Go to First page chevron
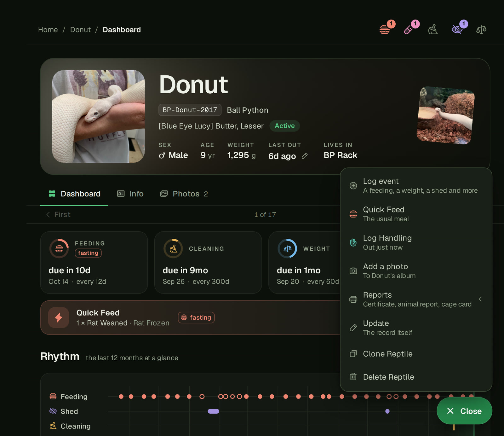Image resolution: width=504 pixels, height=436 pixels. [x=48, y=215]
